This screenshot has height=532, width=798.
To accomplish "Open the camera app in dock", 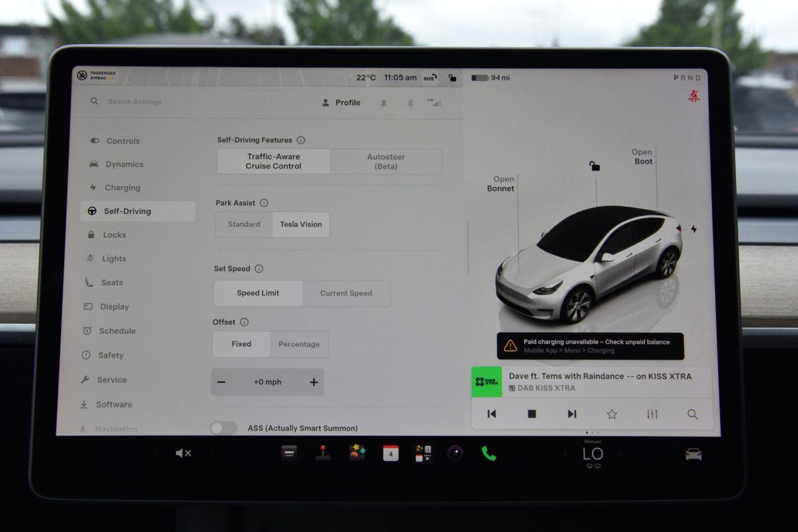I will [x=455, y=453].
